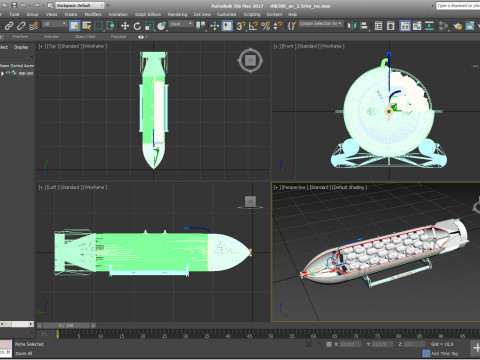Viewport: 480px width, 360px height.
Task: Open the Left viewport Wireframe label menu
Action: (x=94, y=187)
